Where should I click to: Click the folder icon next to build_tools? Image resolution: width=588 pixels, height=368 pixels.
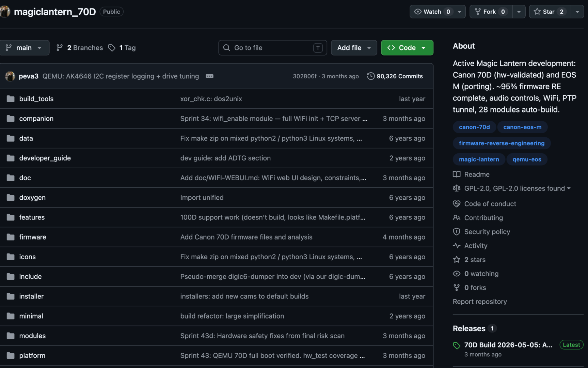(x=11, y=99)
